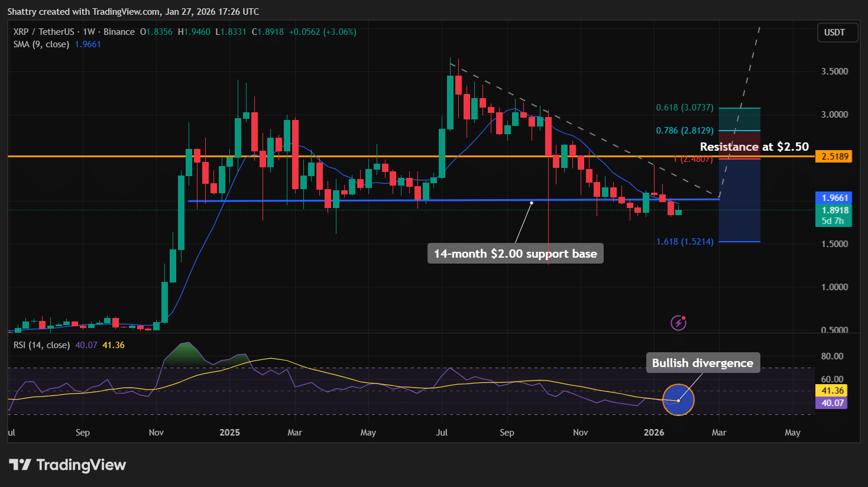Click the TradingView logo icon
This screenshot has height=487, width=868.
20,465
